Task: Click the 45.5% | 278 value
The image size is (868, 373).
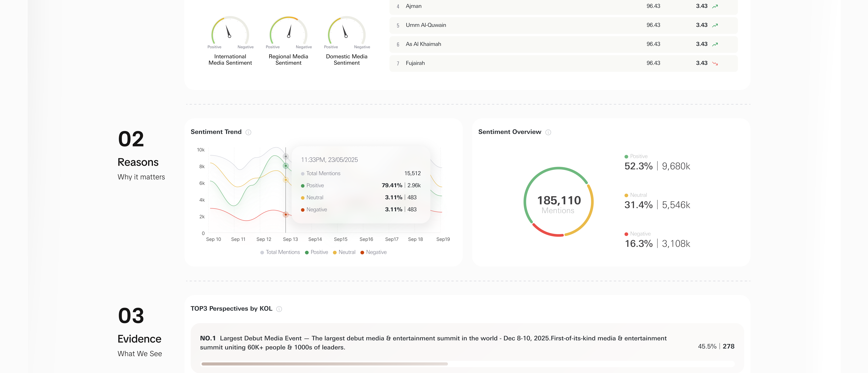Action: coord(716,347)
